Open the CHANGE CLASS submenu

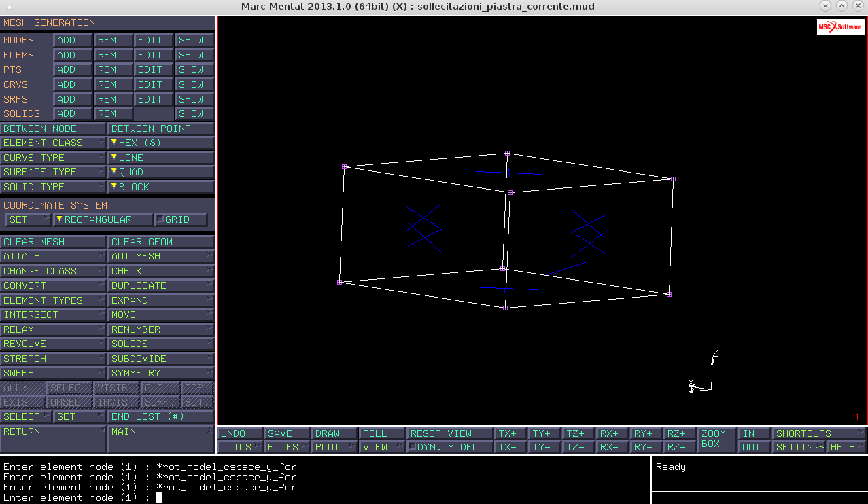54,271
